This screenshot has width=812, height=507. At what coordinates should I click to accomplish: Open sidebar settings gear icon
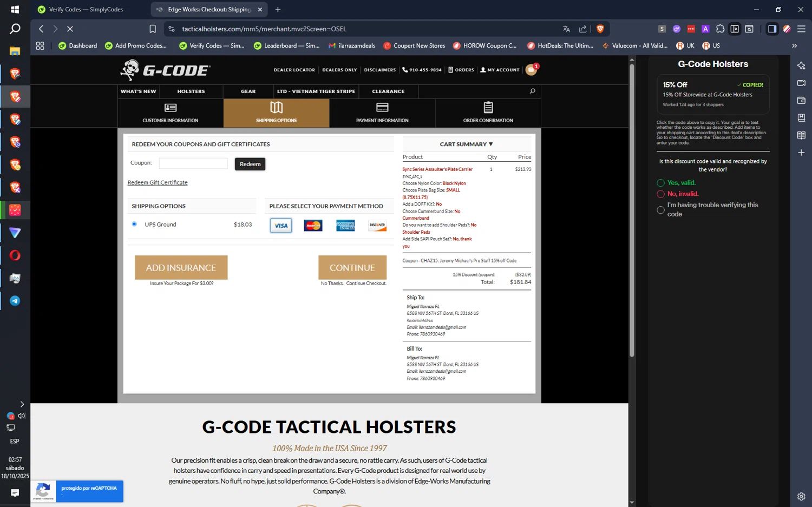[x=801, y=496]
